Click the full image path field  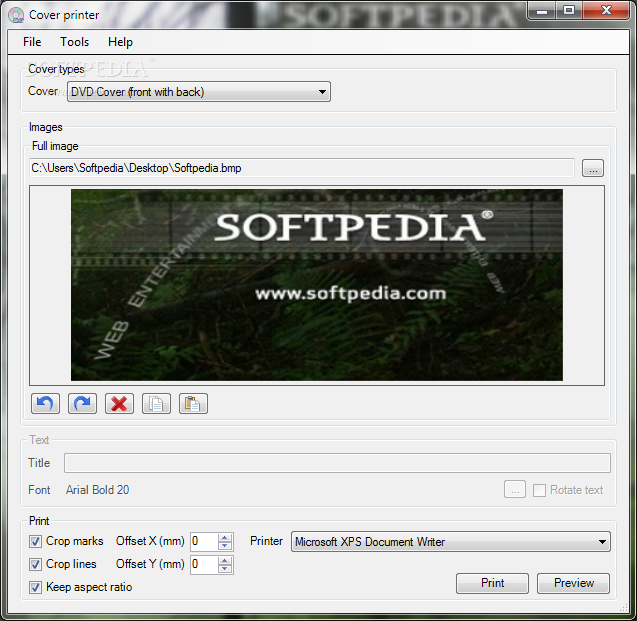pyautogui.click(x=302, y=168)
